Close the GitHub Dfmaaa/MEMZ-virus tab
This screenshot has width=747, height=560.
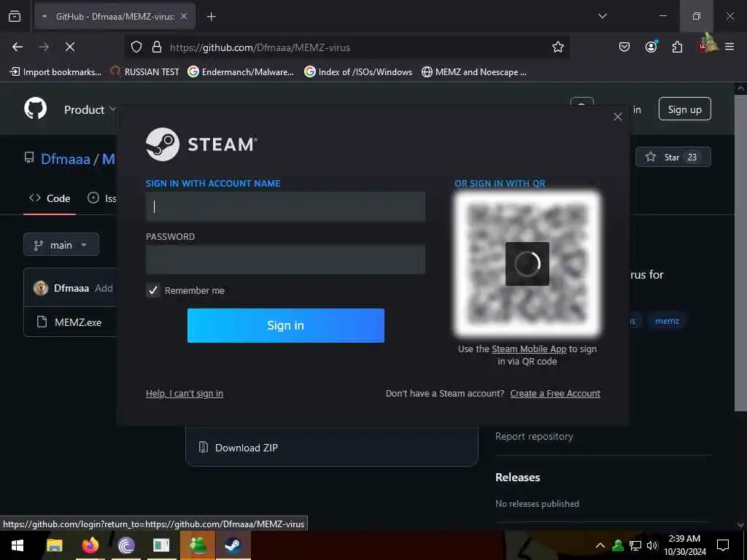pyautogui.click(x=184, y=16)
